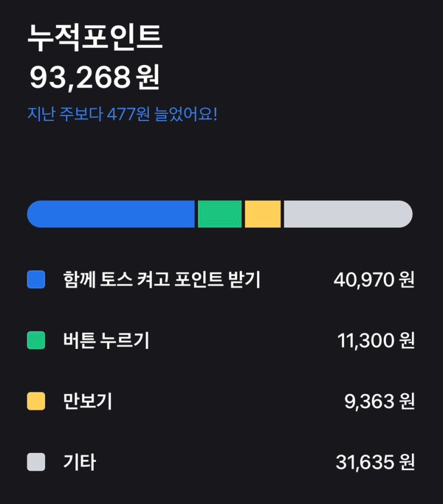
Task: Select the yellow segment of the bar
Action: coord(262,214)
